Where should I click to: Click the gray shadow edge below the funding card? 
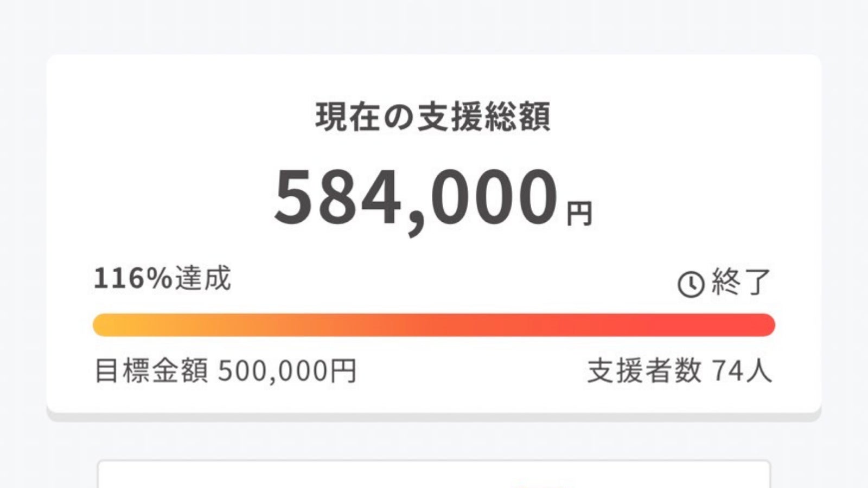(434, 418)
